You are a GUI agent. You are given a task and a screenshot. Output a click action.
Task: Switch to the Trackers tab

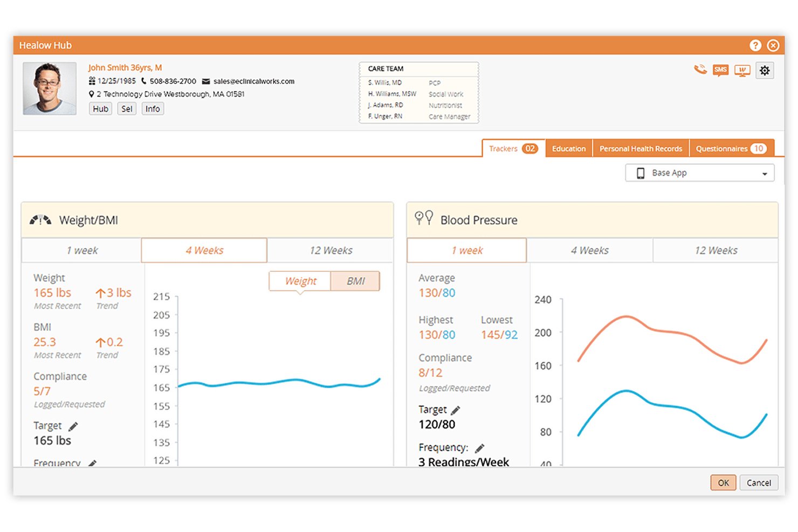pyautogui.click(x=513, y=148)
